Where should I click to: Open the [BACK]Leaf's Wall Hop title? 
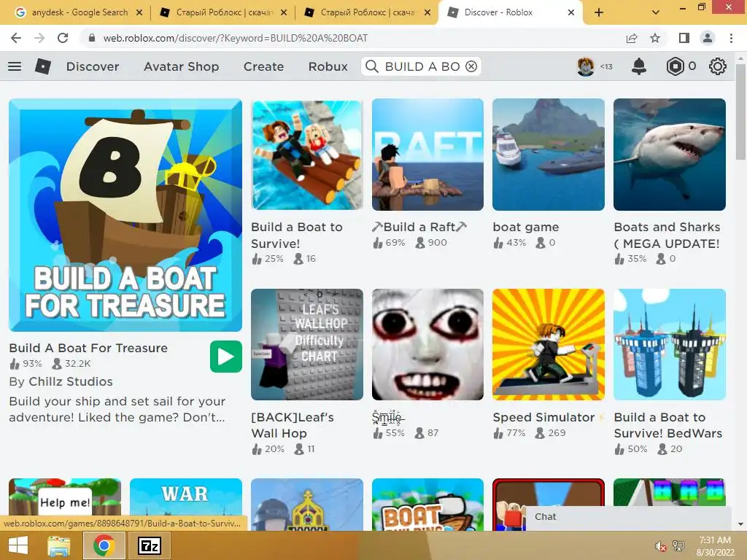coord(292,425)
